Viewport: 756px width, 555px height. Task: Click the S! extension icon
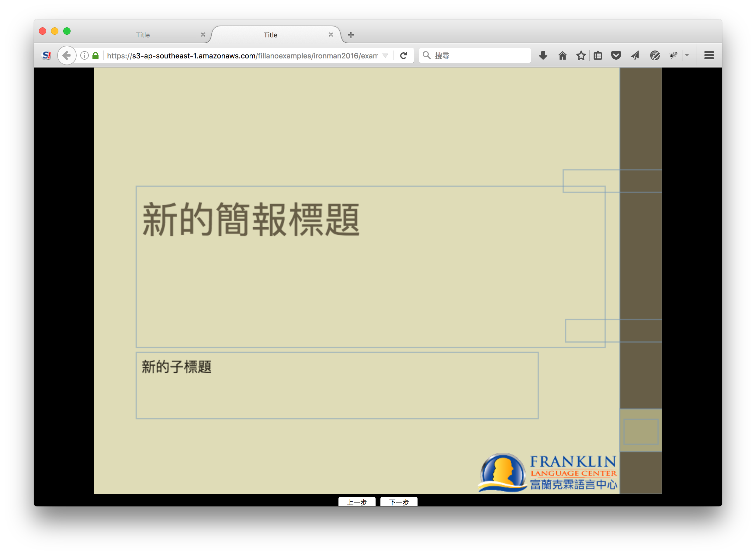[47, 55]
